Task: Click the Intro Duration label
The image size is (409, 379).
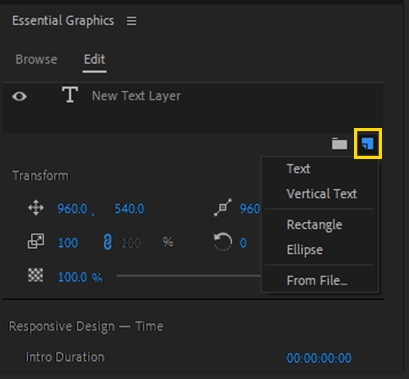Action: tap(65, 357)
